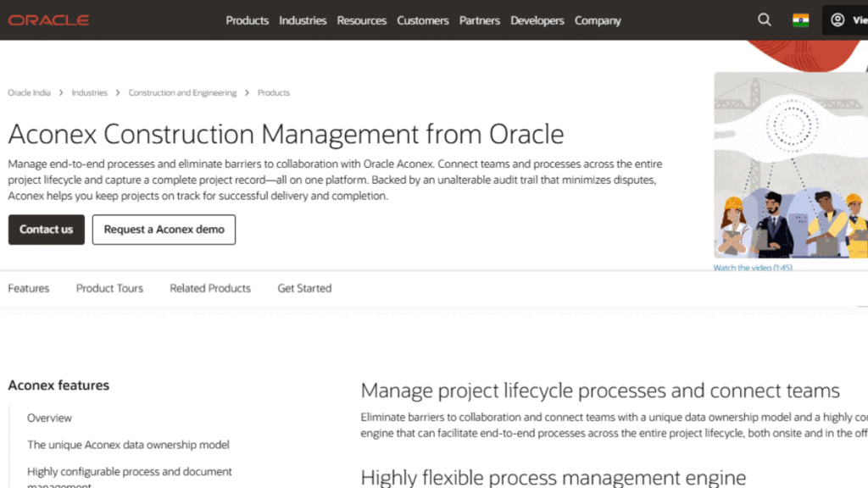
Task: Open the unique Aconex data ownership model
Action: click(128, 445)
